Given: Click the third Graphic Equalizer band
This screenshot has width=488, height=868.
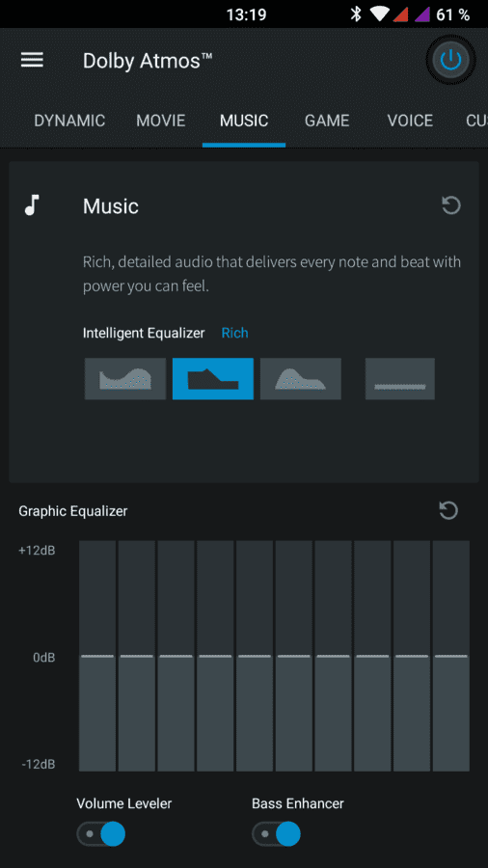Looking at the screenshot, I should coord(176,656).
